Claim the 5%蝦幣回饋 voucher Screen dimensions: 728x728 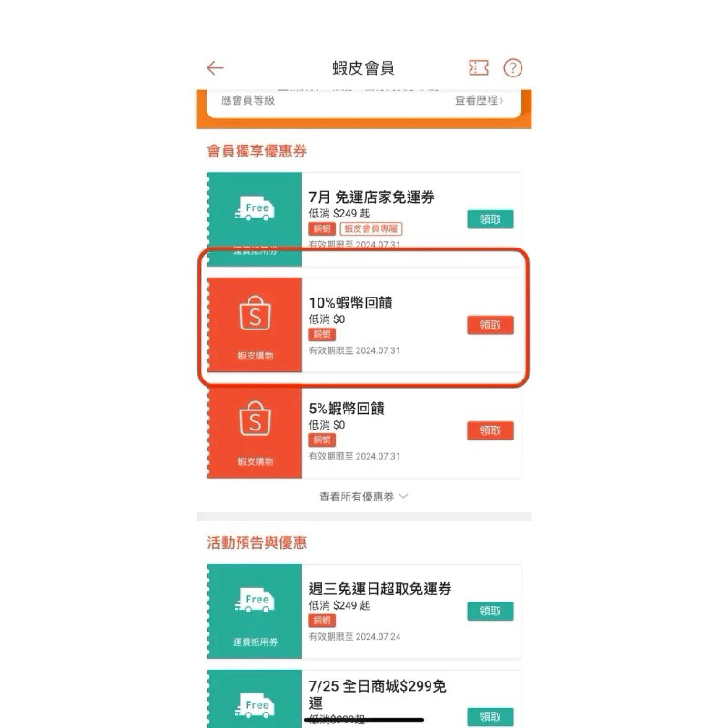(x=490, y=430)
